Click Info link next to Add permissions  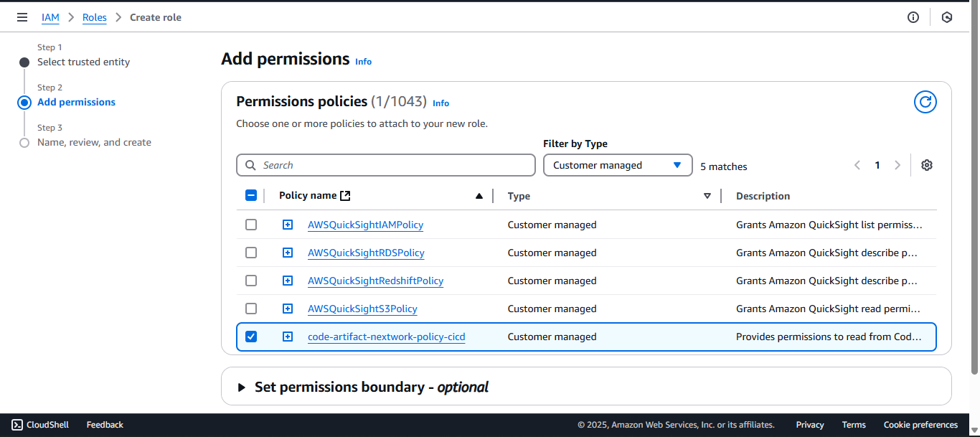pos(364,62)
